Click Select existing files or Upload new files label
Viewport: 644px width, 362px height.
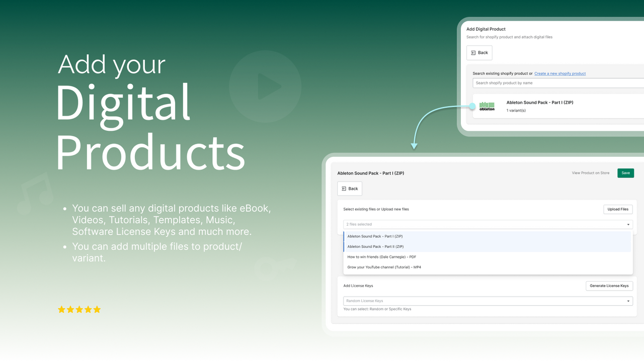pyautogui.click(x=376, y=209)
